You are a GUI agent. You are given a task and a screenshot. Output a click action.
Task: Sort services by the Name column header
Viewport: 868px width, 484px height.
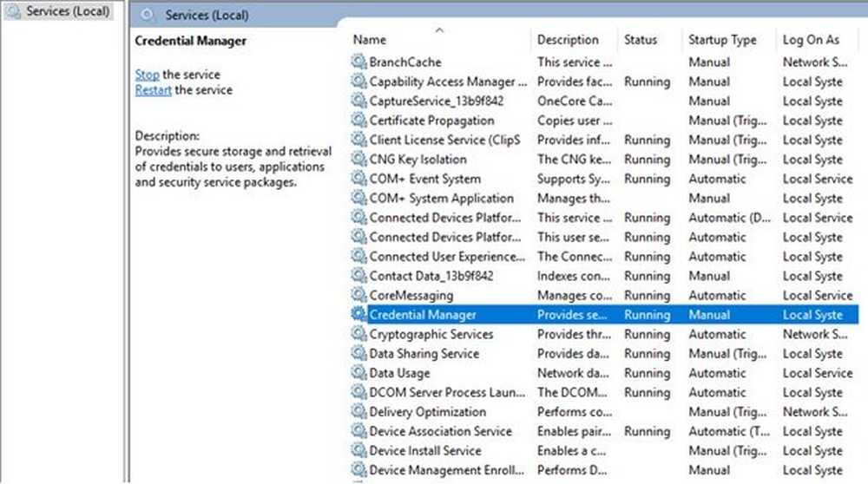point(369,40)
